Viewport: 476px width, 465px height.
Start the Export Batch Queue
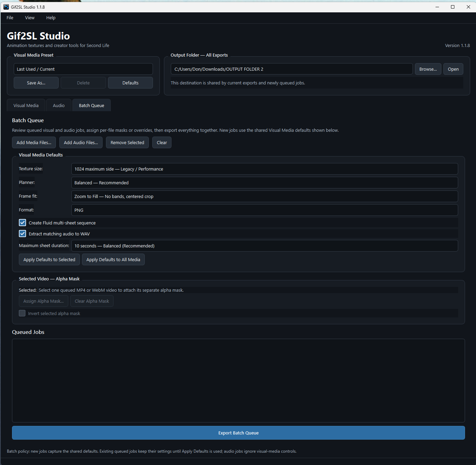[x=238, y=433]
